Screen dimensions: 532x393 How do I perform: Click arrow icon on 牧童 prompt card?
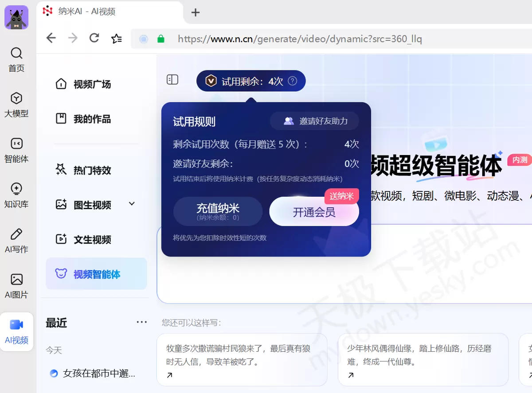pyautogui.click(x=169, y=375)
